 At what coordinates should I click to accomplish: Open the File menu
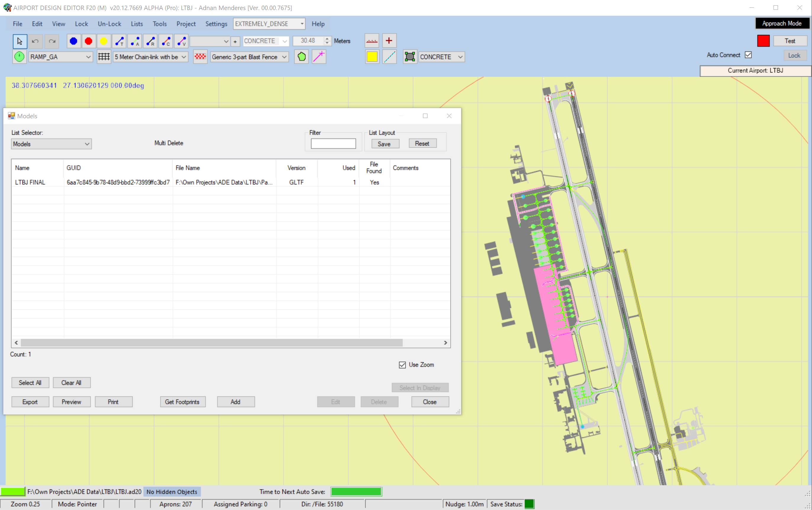tap(17, 24)
